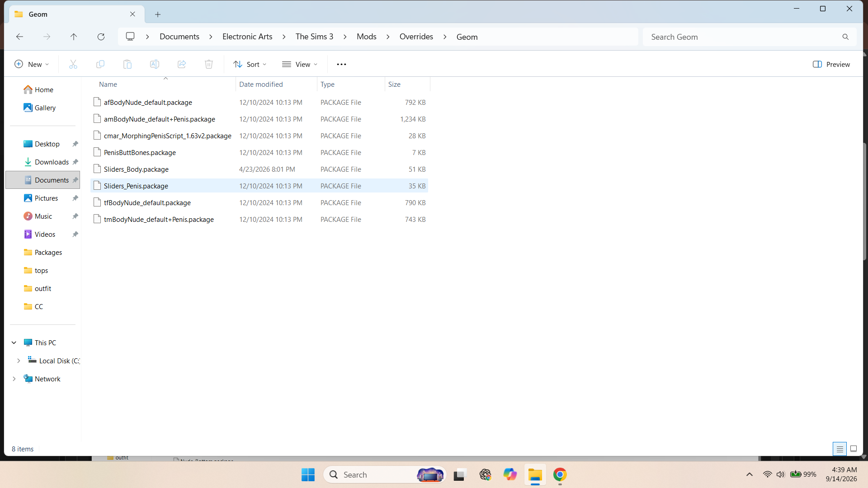Image resolution: width=868 pixels, height=488 pixels.
Task: Open the New item dropdown
Action: pyautogui.click(x=32, y=64)
